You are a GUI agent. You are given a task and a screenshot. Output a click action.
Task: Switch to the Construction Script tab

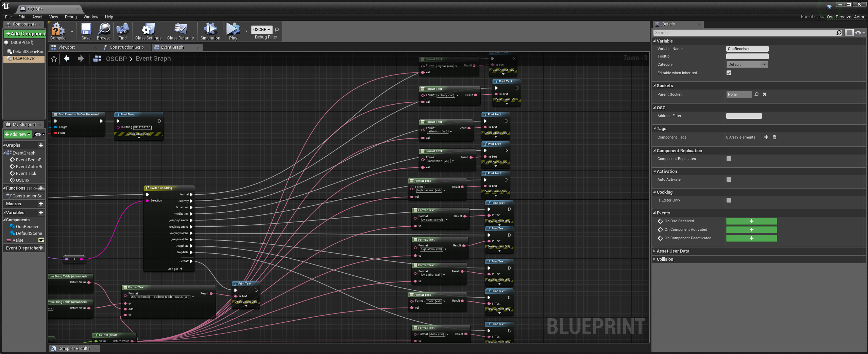(126, 47)
